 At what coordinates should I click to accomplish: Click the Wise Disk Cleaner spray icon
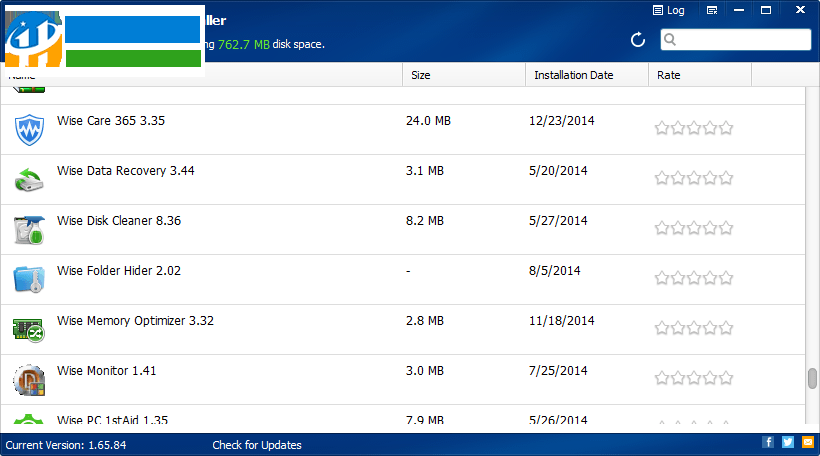[29, 230]
